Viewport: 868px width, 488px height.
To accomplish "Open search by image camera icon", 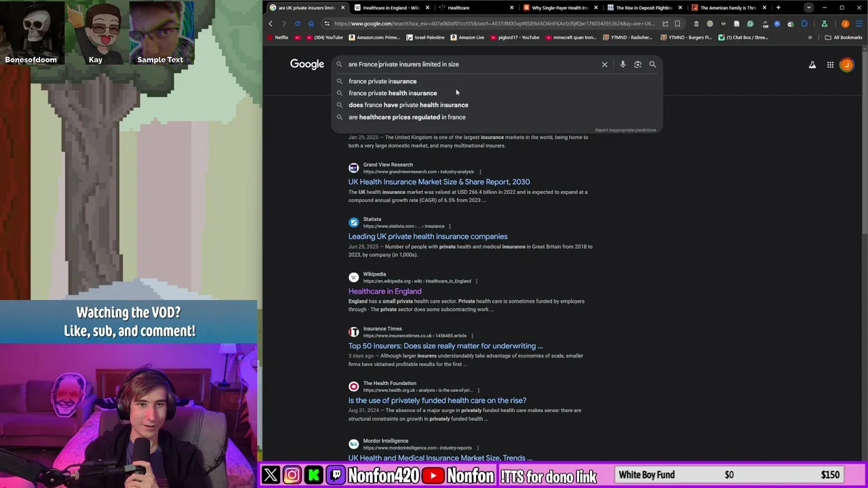I will click(x=637, y=64).
